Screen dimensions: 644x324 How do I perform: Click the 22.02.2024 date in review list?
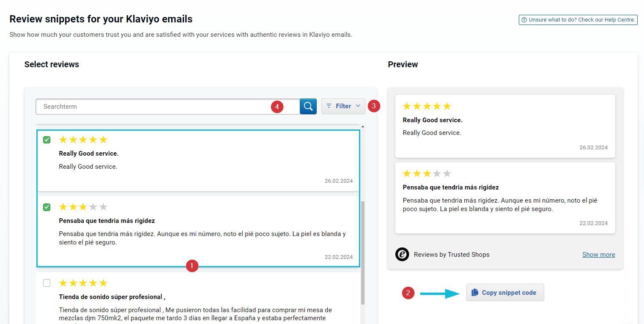[x=339, y=257]
